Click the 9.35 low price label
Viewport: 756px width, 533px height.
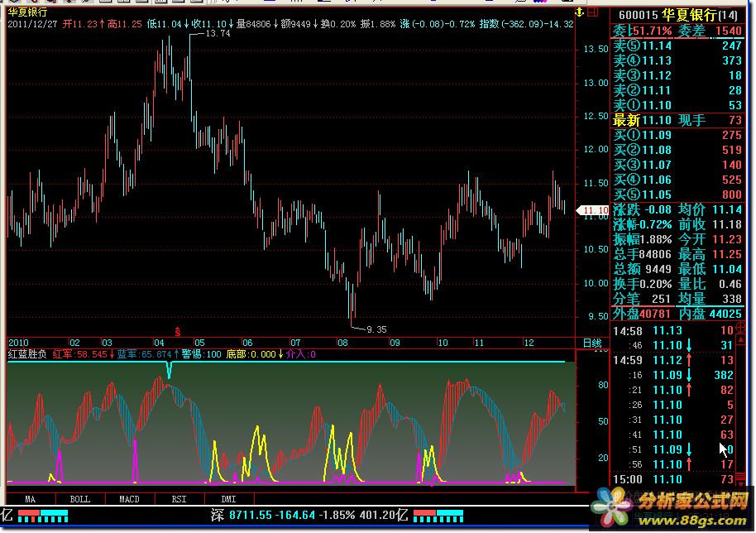pyautogui.click(x=376, y=329)
